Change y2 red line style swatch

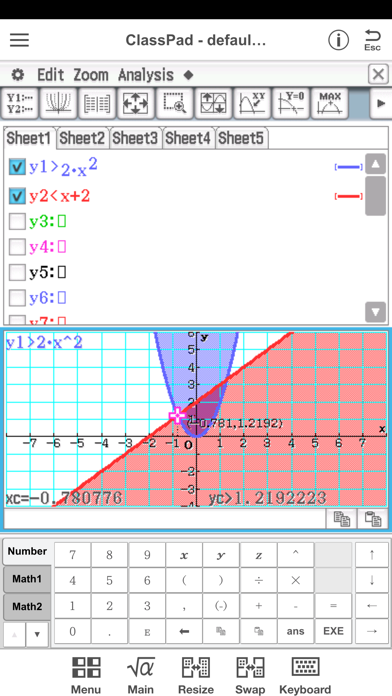point(349,196)
